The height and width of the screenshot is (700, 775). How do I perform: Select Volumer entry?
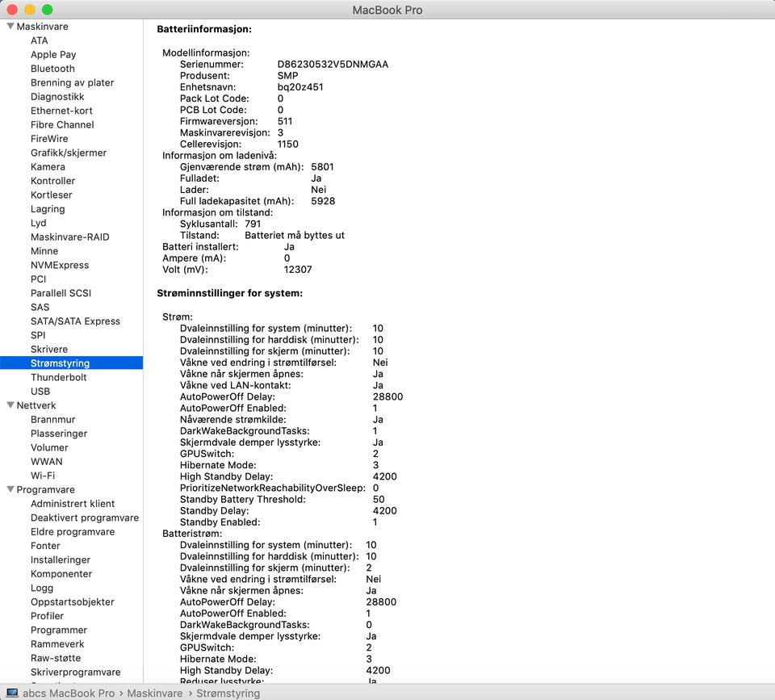click(x=49, y=447)
